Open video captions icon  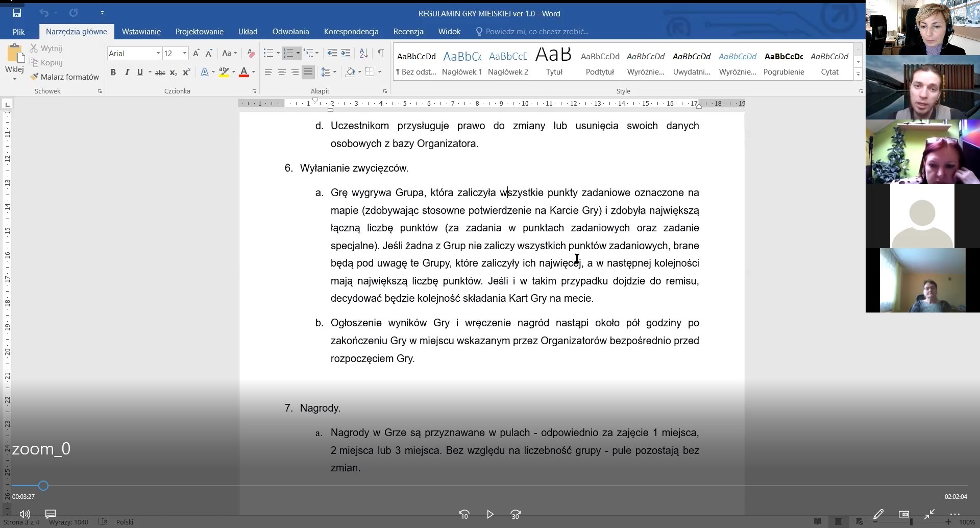pyautogui.click(x=51, y=514)
